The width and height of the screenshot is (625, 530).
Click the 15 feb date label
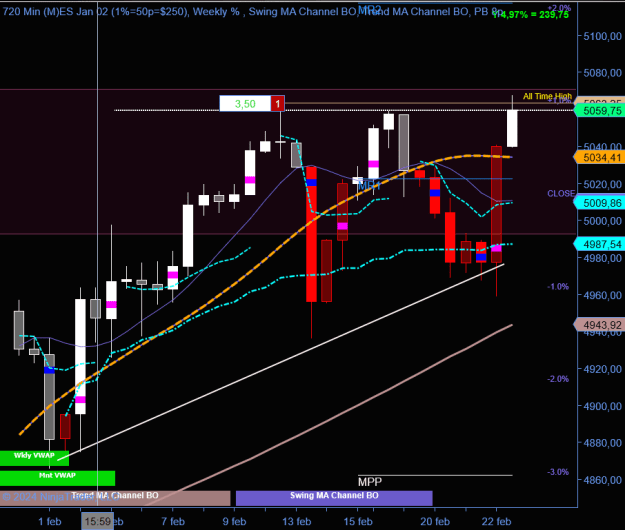point(358,522)
